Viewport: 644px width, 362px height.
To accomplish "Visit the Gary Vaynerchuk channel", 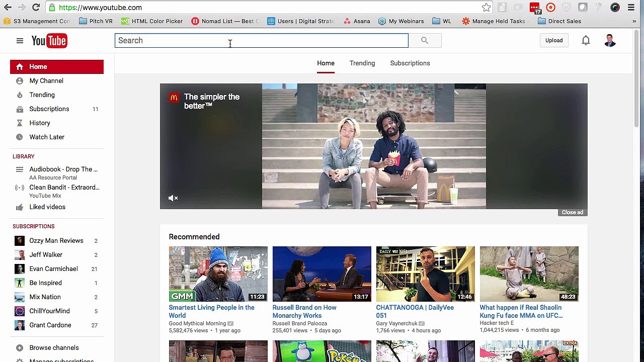I will [396, 323].
